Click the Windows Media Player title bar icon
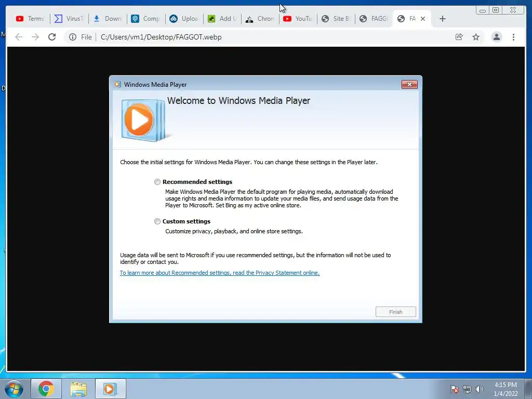The image size is (532, 399). [x=117, y=85]
